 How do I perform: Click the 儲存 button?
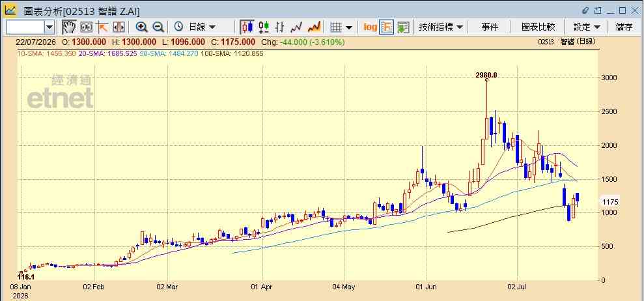[x=624, y=27]
